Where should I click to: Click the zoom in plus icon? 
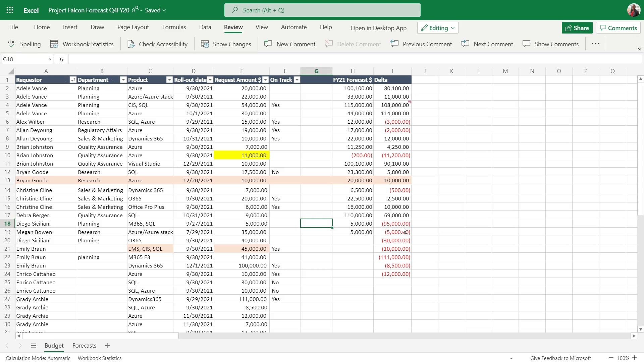pyautogui.click(x=635, y=358)
